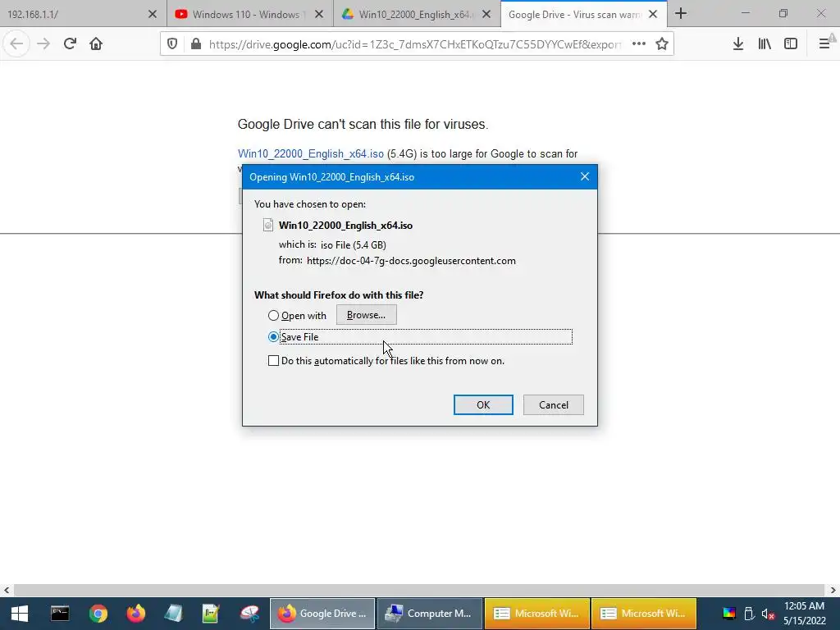Click OK to save the file
840x630 pixels.
[483, 404]
